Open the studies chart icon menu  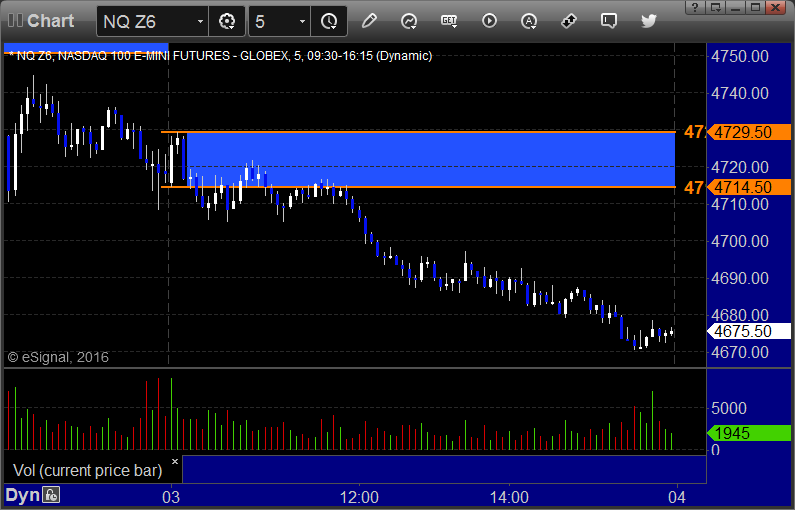[x=409, y=21]
